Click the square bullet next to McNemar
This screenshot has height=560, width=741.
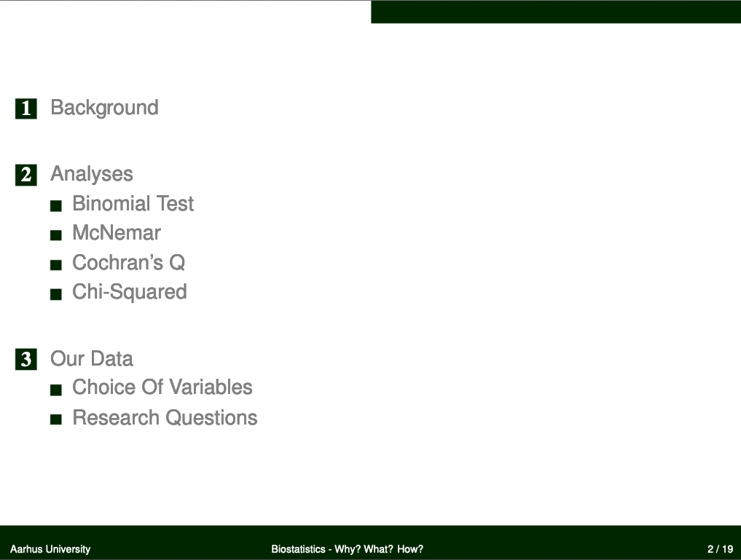(x=56, y=235)
